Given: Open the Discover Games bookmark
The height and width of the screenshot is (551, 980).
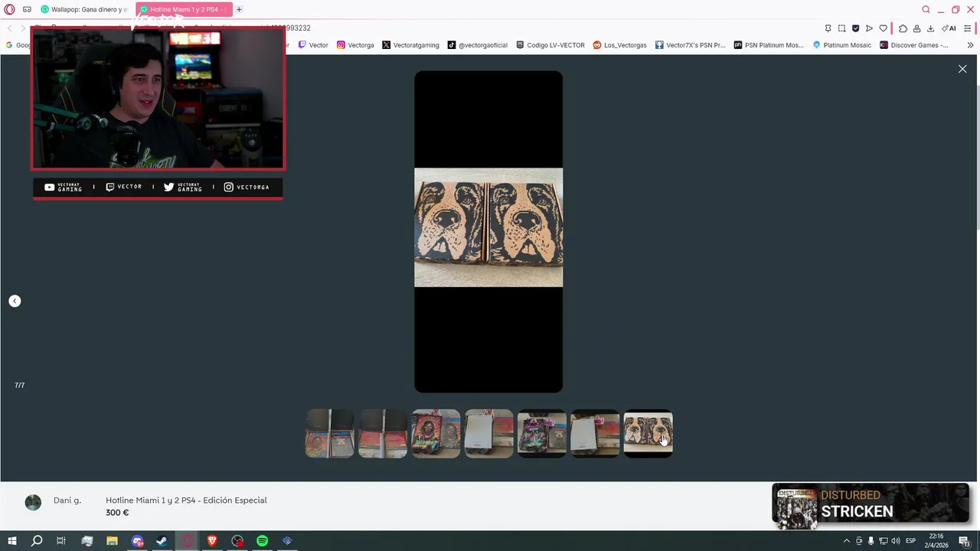Looking at the screenshot, I should click(913, 45).
